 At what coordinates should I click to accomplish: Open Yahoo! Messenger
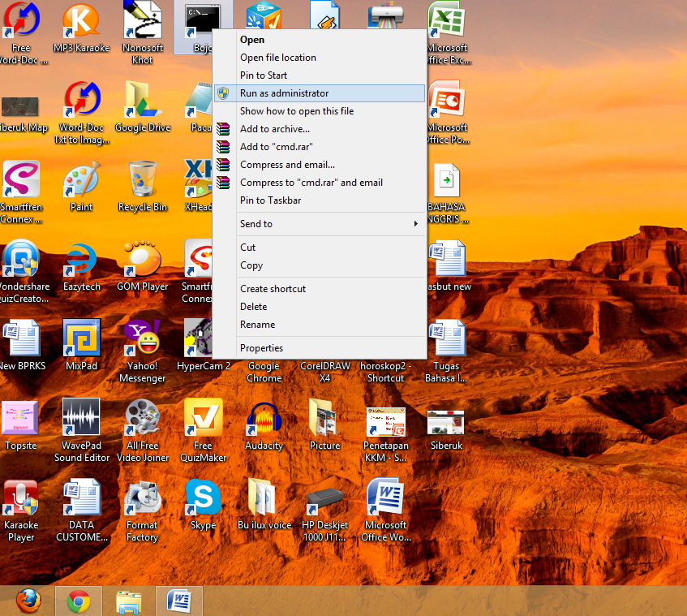tap(142, 337)
